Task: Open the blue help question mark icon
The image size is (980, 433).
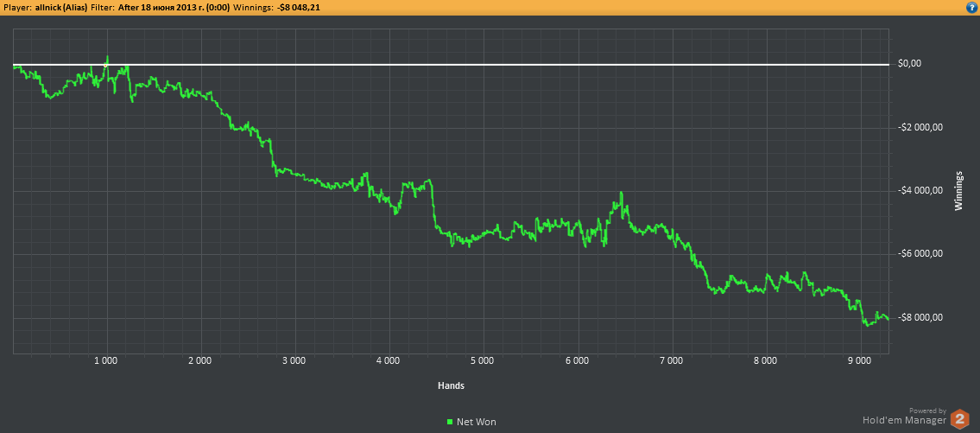Action: (971, 7)
